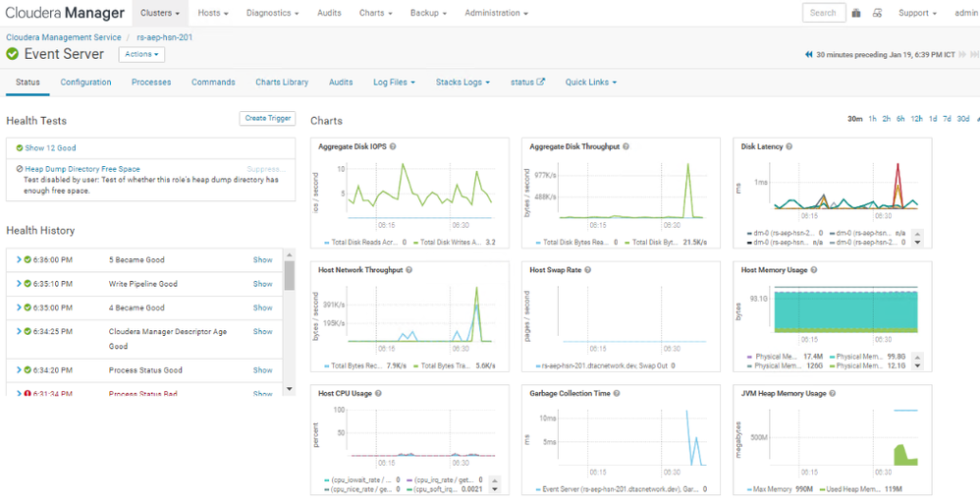Image resolution: width=980 pixels, height=503 pixels.
Task: Click the parcels gift box icon
Action: 856,13
